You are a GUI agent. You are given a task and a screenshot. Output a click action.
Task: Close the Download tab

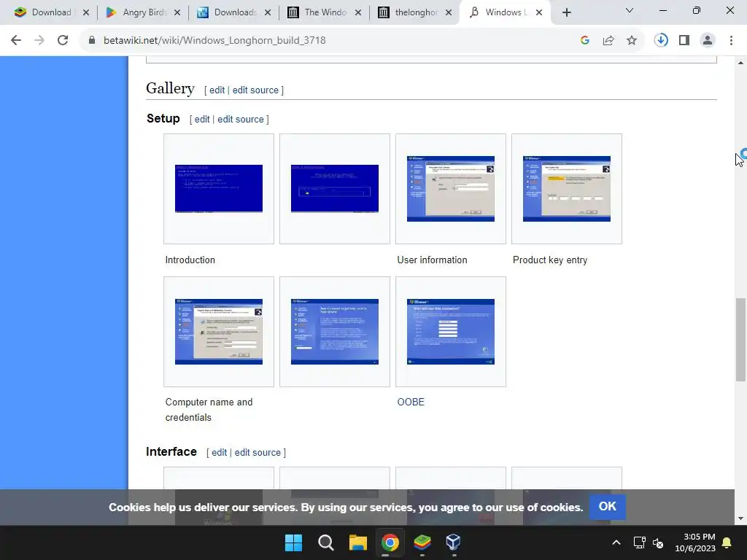tap(86, 13)
